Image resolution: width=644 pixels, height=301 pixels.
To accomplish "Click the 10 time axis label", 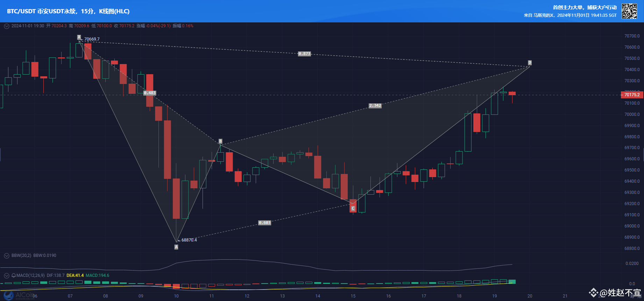I will tap(176, 296).
